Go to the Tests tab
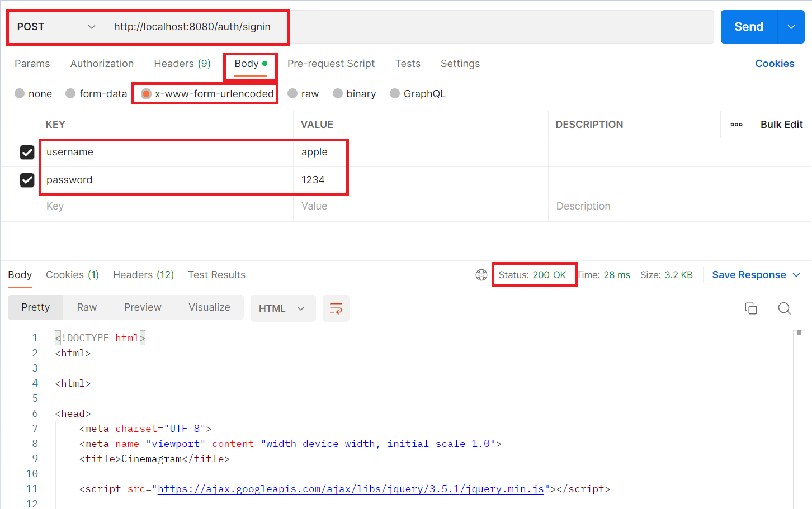 408,64
